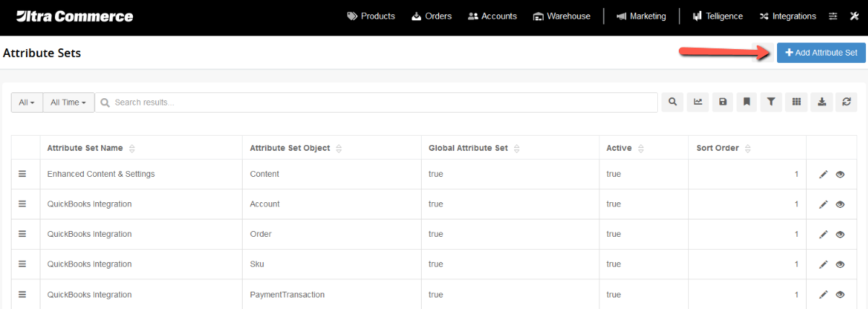The height and width of the screenshot is (309, 868).
Task: Open the filter funnel icon
Action: click(771, 103)
